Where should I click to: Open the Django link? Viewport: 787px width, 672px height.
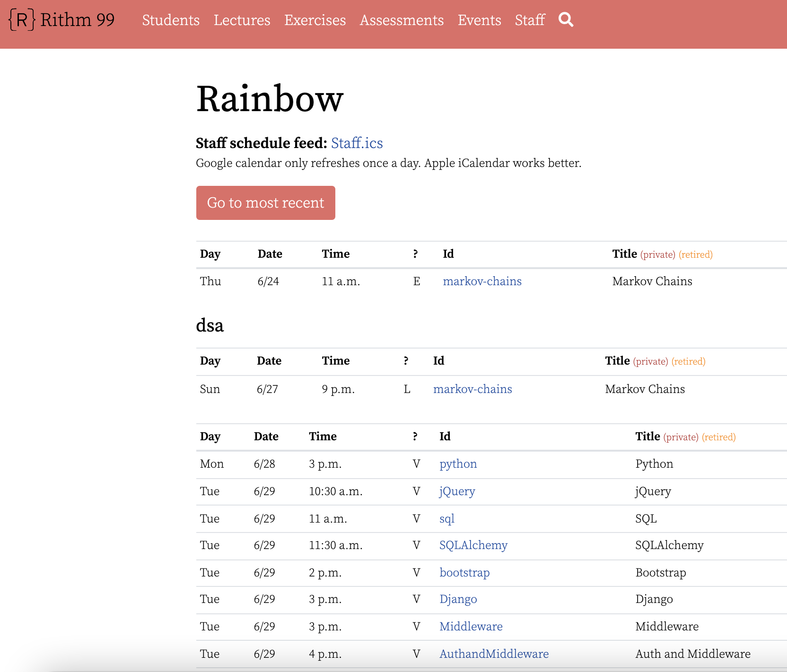(458, 599)
